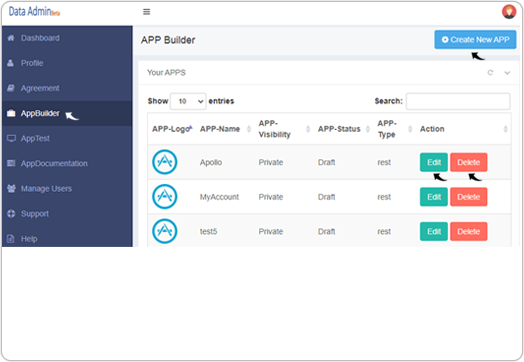Screen dimensions: 524x362
Task: Edit the Apollo app
Action: (434, 162)
